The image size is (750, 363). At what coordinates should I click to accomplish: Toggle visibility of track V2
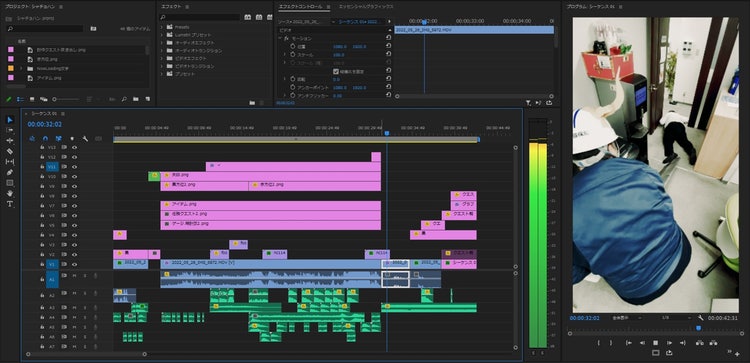pyautogui.click(x=74, y=254)
